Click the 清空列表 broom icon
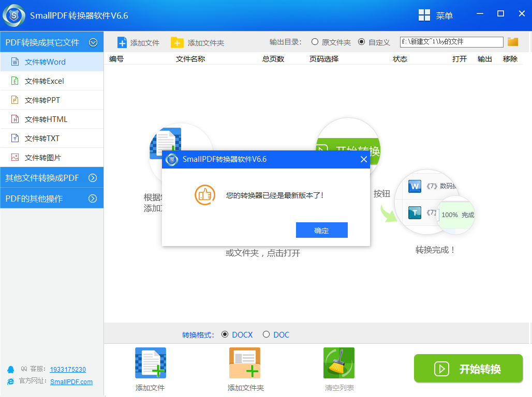The height and width of the screenshot is (397, 532). coord(339,363)
